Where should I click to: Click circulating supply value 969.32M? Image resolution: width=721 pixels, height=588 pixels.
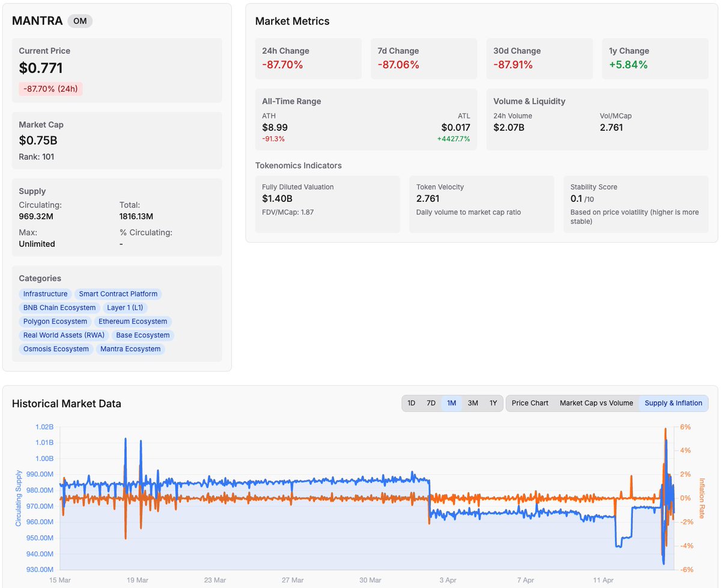[37, 216]
